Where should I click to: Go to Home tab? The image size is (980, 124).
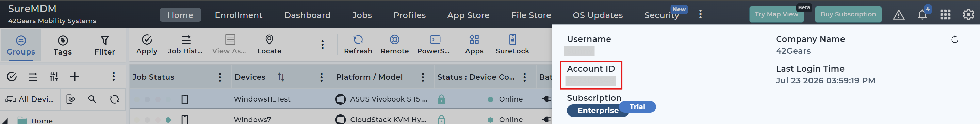pyautogui.click(x=180, y=15)
